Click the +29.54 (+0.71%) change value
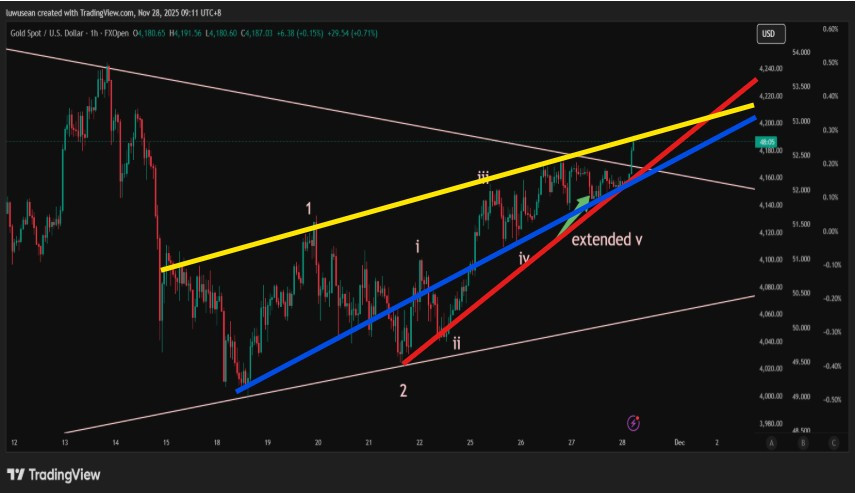This screenshot has height=493, width=857. 351,33
